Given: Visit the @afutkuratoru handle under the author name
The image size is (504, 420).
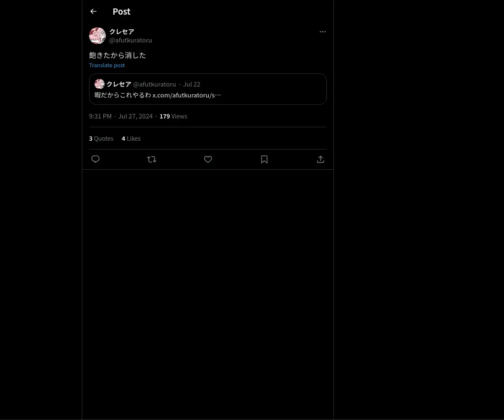Looking at the screenshot, I should (x=131, y=40).
